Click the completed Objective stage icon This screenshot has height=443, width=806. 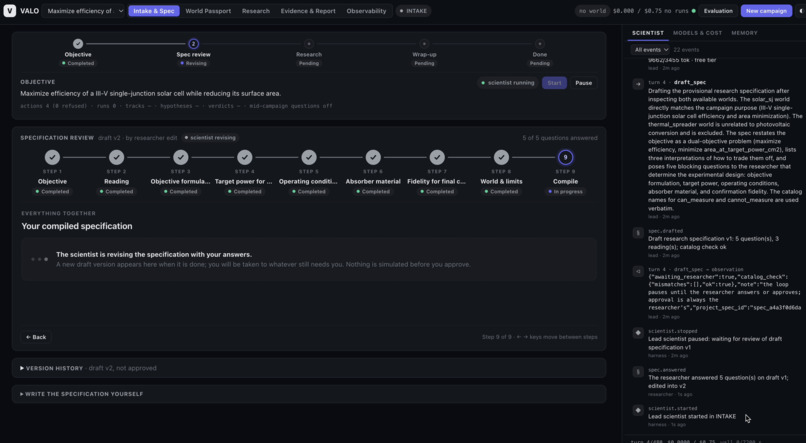(78, 44)
